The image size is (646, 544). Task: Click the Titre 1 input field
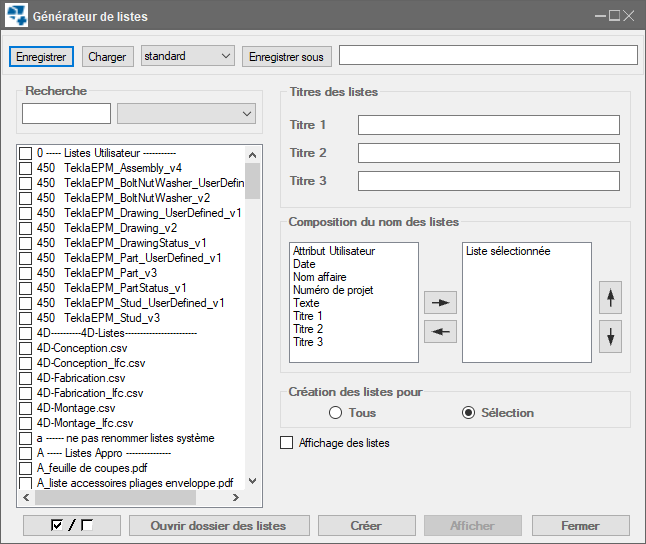coord(489,125)
